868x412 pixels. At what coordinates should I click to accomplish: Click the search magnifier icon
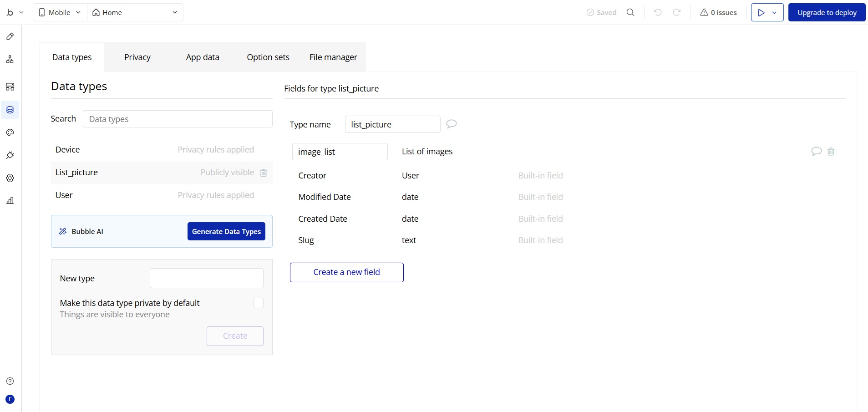pos(630,12)
